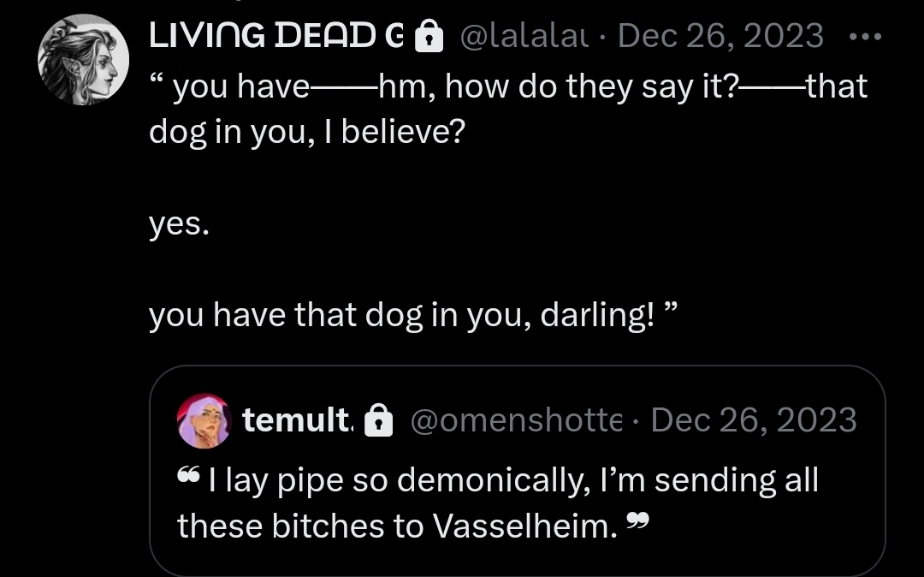Open temult's small profile avatar
Screen dimensions: 924x577
tap(204, 421)
